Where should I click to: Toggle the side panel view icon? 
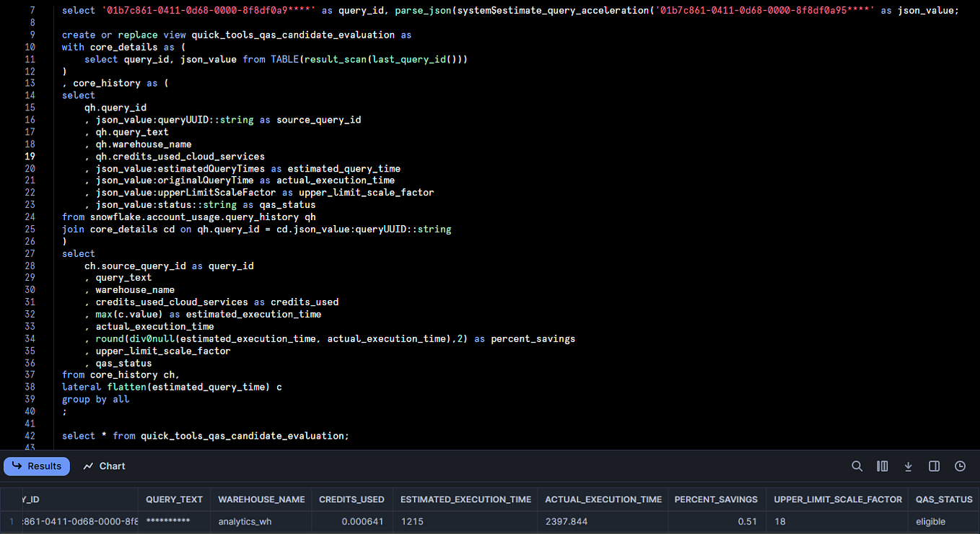(934, 466)
